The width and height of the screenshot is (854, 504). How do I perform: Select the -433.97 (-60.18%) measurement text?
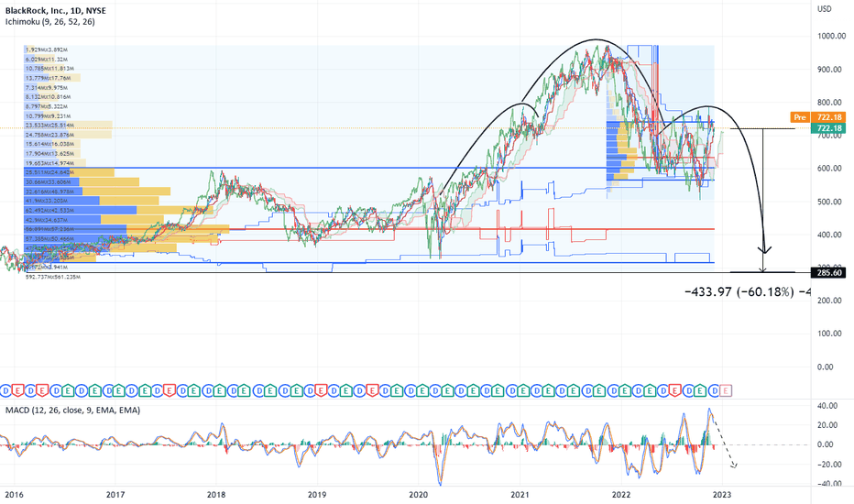coord(738,292)
